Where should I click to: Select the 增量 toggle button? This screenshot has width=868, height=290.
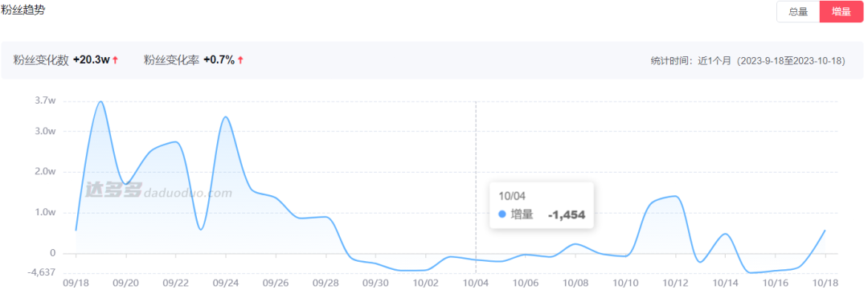click(x=841, y=11)
